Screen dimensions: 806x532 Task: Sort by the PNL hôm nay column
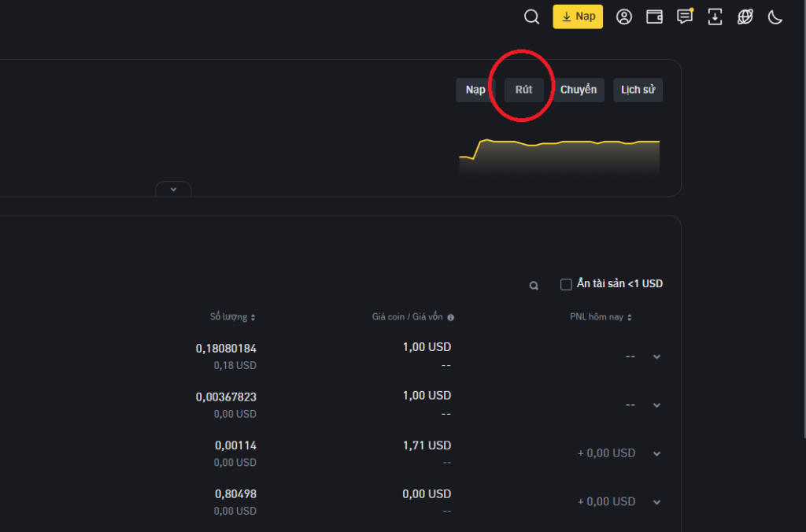click(x=601, y=317)
